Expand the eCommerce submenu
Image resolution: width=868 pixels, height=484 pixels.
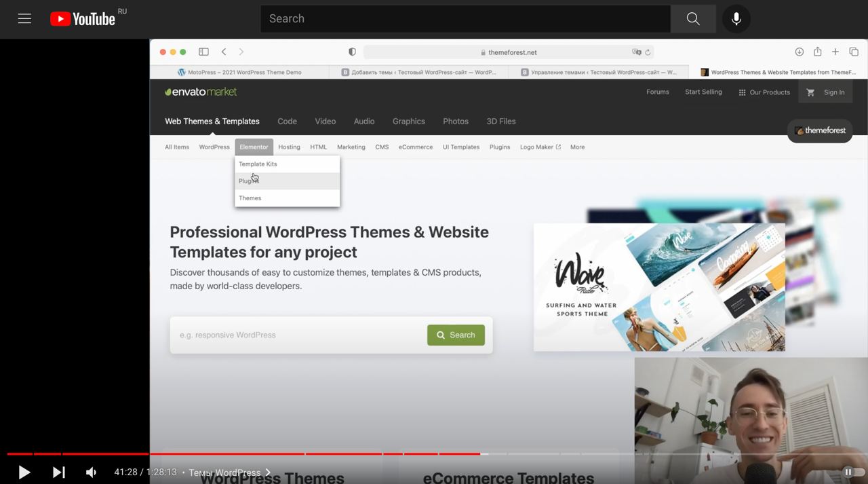pos(416,147)
